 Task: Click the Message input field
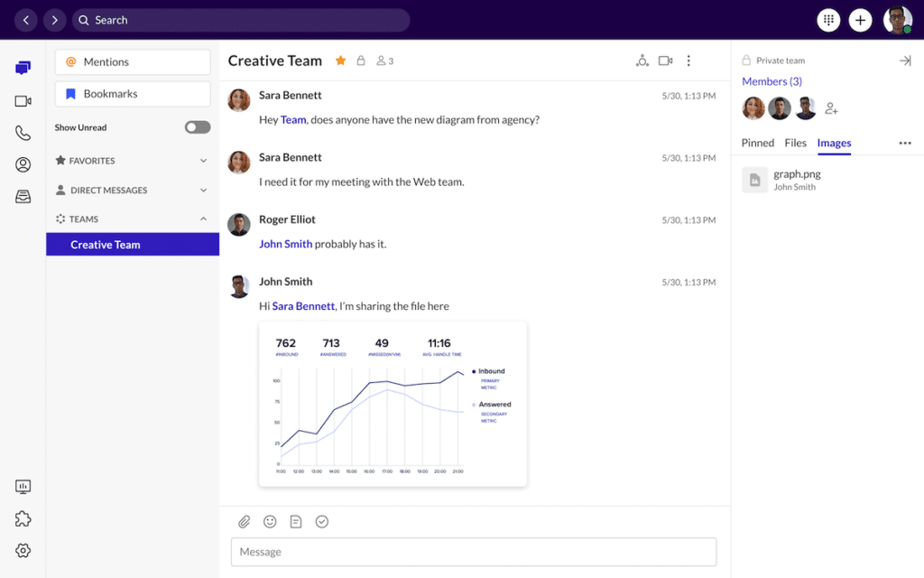474,552
